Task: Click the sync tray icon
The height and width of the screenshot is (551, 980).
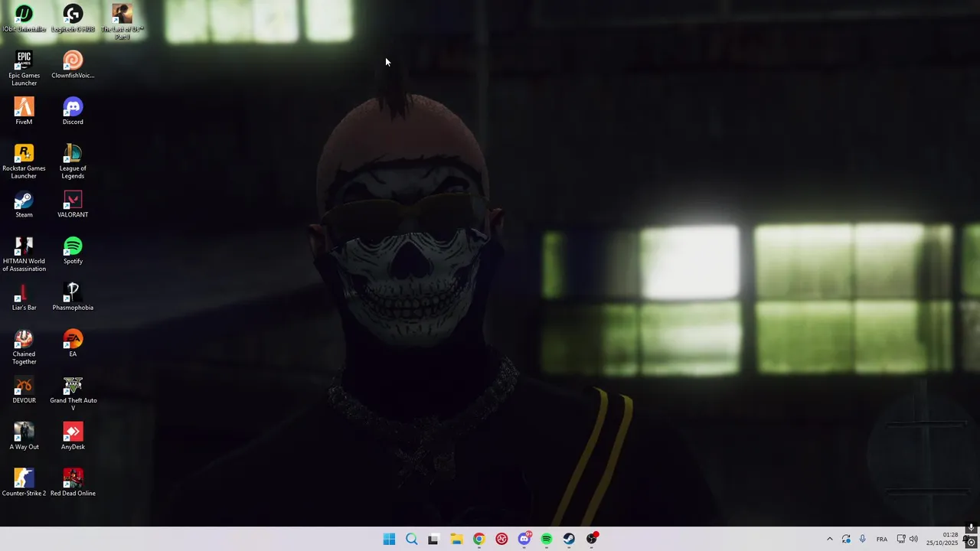Action: click(846, 539)
